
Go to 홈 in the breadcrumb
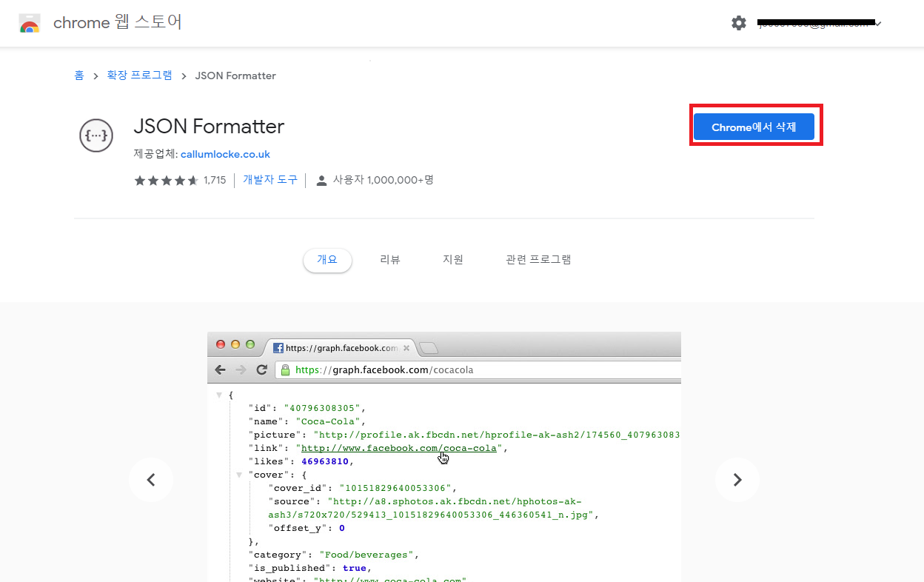pyautogui.click(x=79, y=76)
